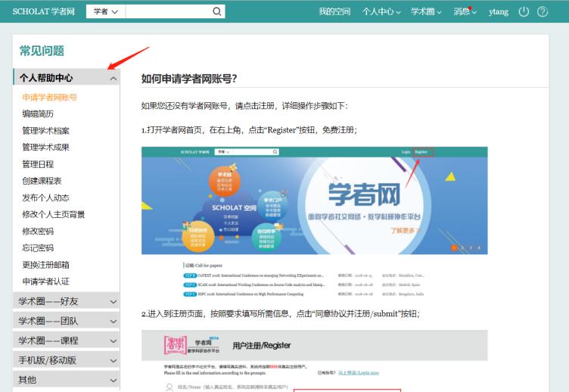Image resolution: width=569 pixels, height=392 pixels.
Task: Open the 学术圈 dropdown menu
Action: point(426,11)
